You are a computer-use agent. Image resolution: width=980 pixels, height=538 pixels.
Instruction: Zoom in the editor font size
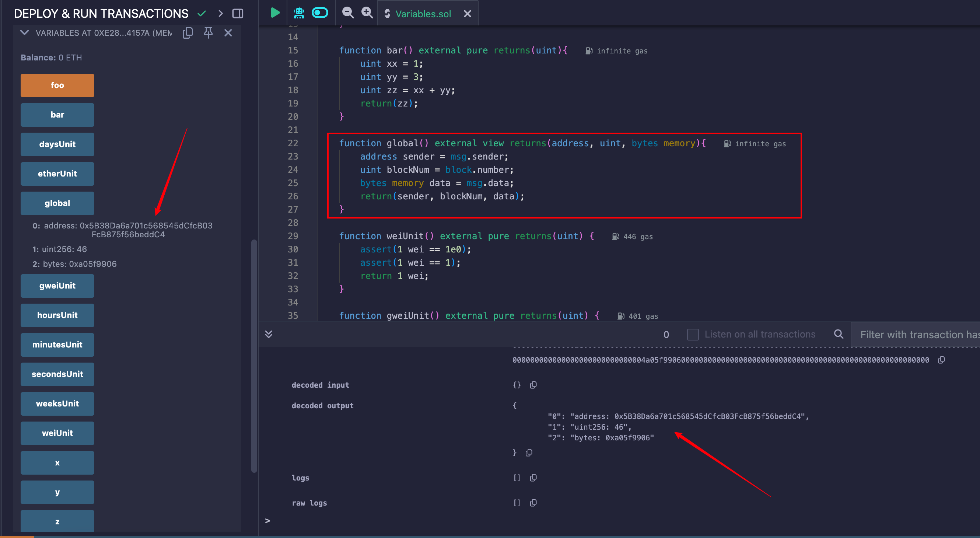click(367, 13)
